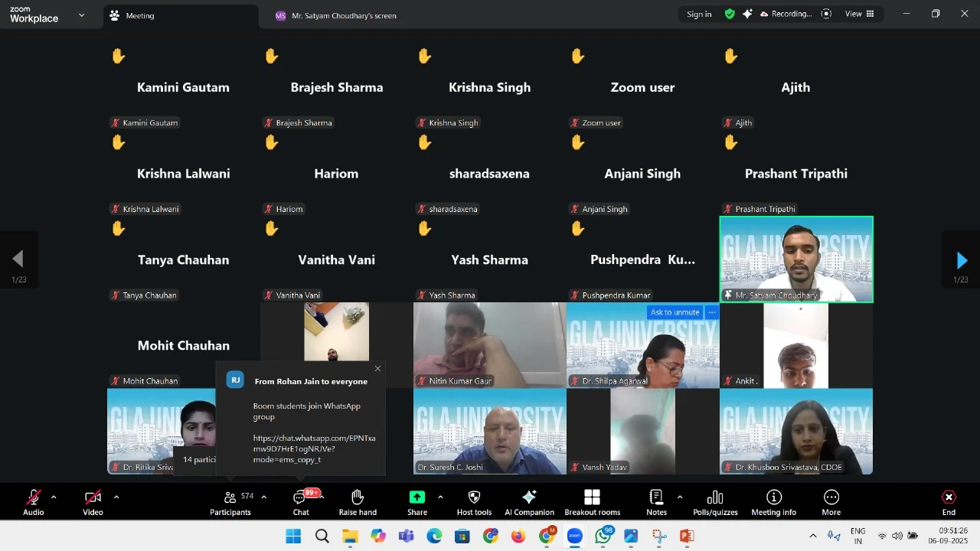Open Firefox from the taskbar
Image resolution: width=980 pixels, height=551 pixels.
click(x=518, y=536)
